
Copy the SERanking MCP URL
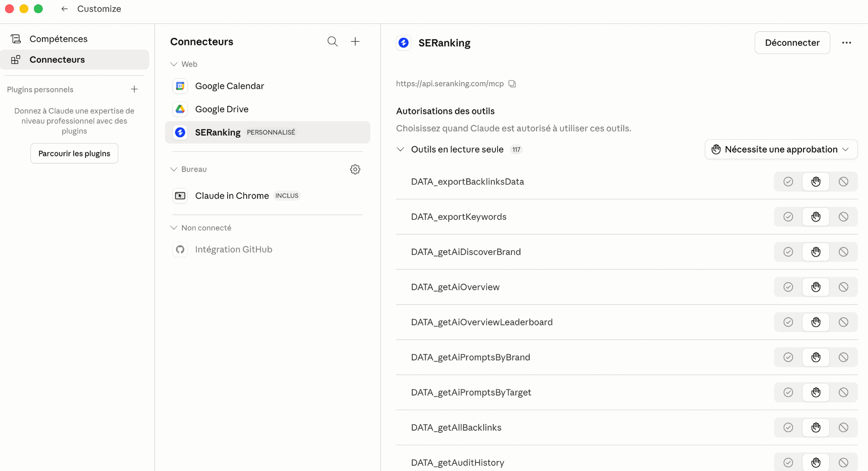pyautogui.click(x=512, y=84)
